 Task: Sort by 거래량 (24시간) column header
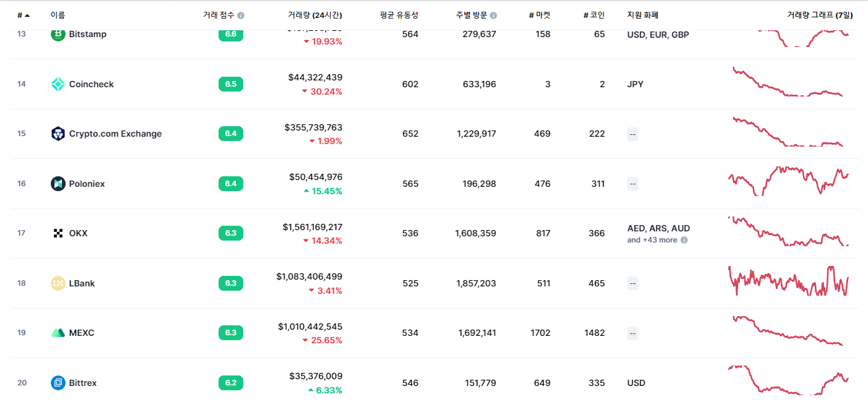(x=315, y=15)
